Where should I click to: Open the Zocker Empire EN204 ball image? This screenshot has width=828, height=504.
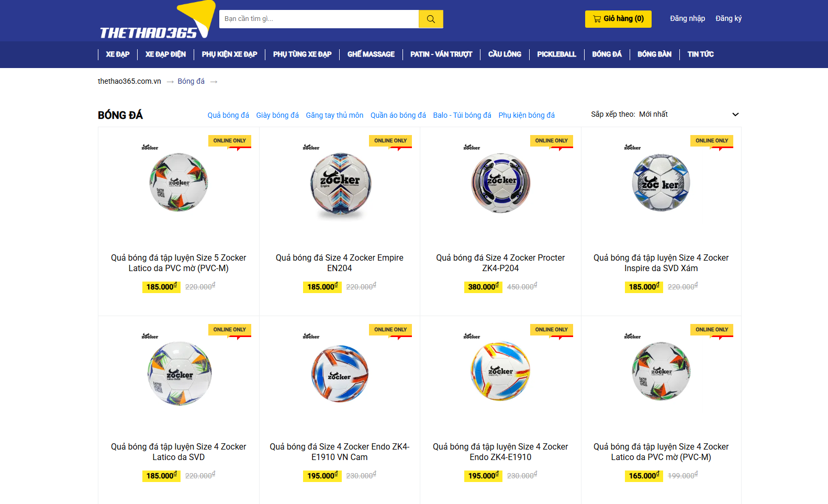point(340,185)
